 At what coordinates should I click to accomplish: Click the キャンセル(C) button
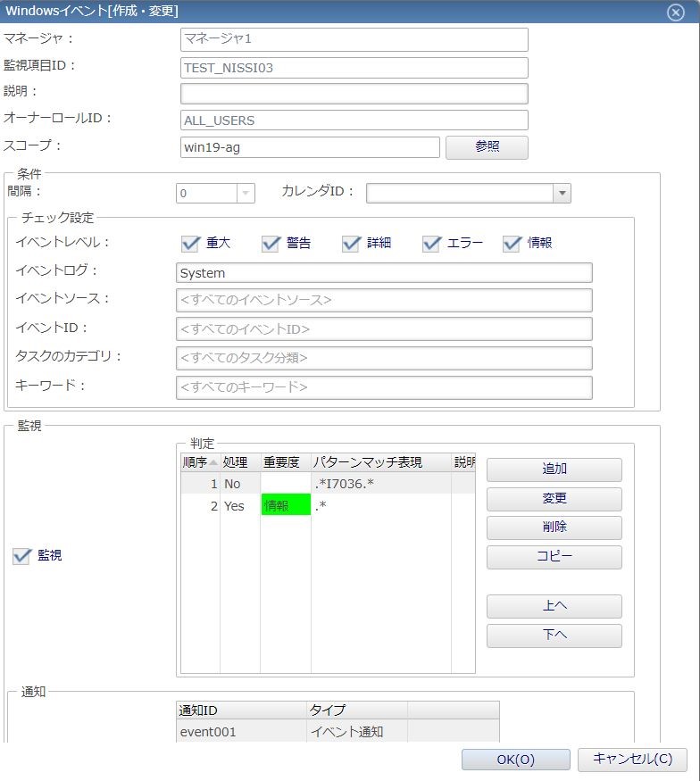point(632,760)
